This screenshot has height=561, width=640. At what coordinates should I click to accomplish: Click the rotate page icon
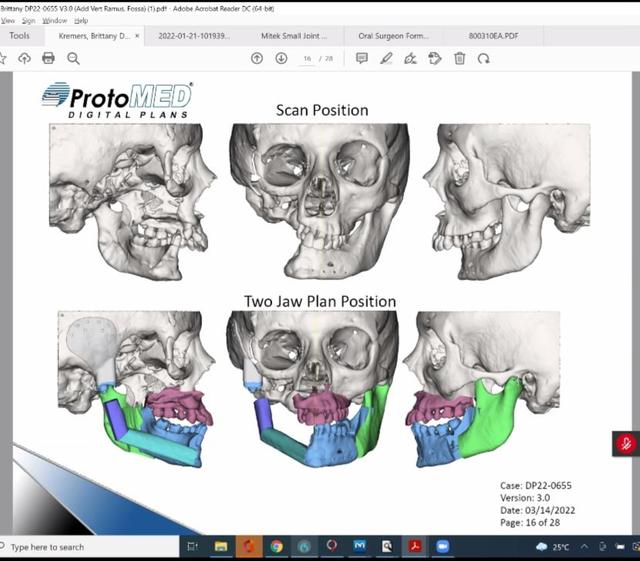pyautogui.click(x=484, y=58)
